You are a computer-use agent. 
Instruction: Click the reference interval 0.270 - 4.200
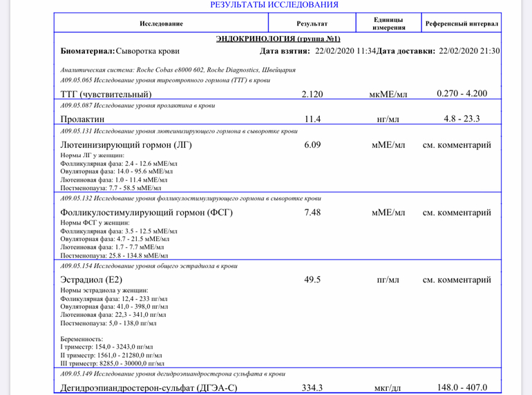(x=462, y=94)
